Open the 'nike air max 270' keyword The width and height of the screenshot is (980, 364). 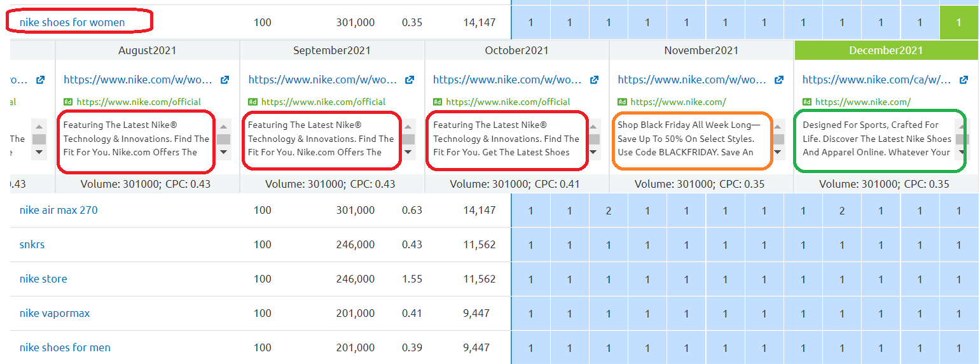coord(59,210)
